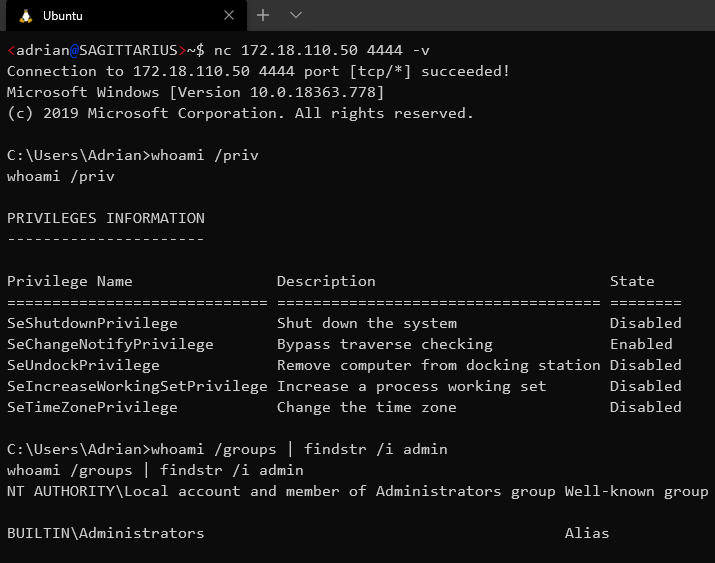Image resolution: width=715 pixels, height=563 pixels.
Task: Click the SeIncreaseWorkingSetPrivilege entry
Action: coord(137,386)
